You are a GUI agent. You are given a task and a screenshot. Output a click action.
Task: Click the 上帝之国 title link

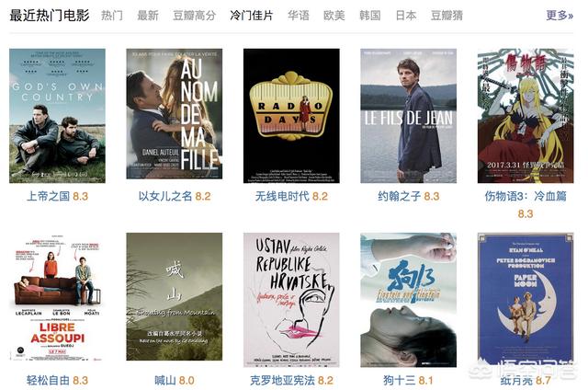[x=49, y=196]
